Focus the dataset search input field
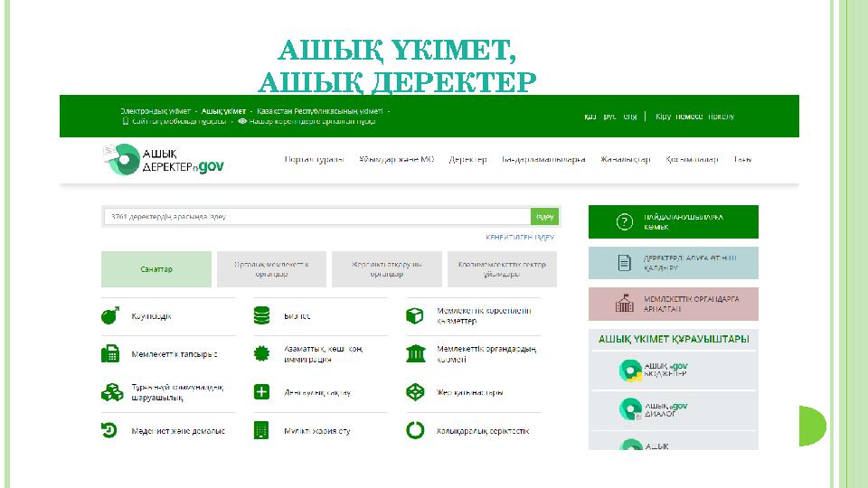Viewport: 868px width, 488px height. click(317, 216)
